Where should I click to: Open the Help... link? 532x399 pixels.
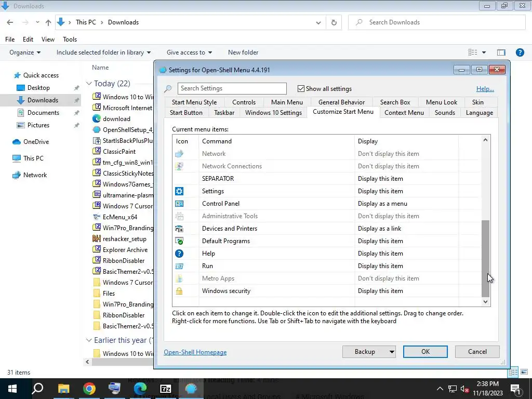coord(485,89)
